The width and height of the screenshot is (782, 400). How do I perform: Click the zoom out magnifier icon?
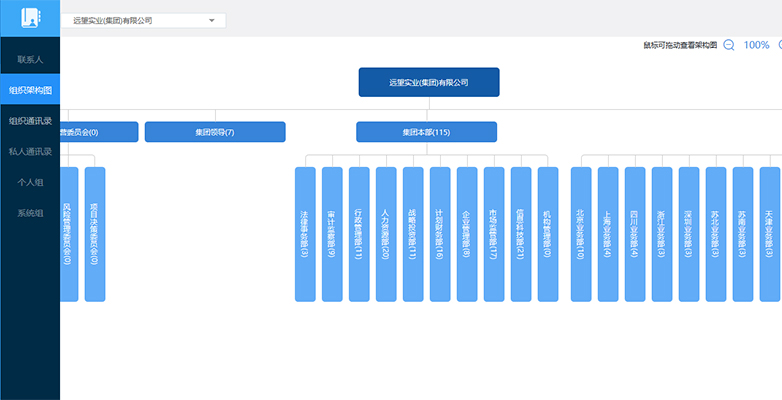(729, 45)
